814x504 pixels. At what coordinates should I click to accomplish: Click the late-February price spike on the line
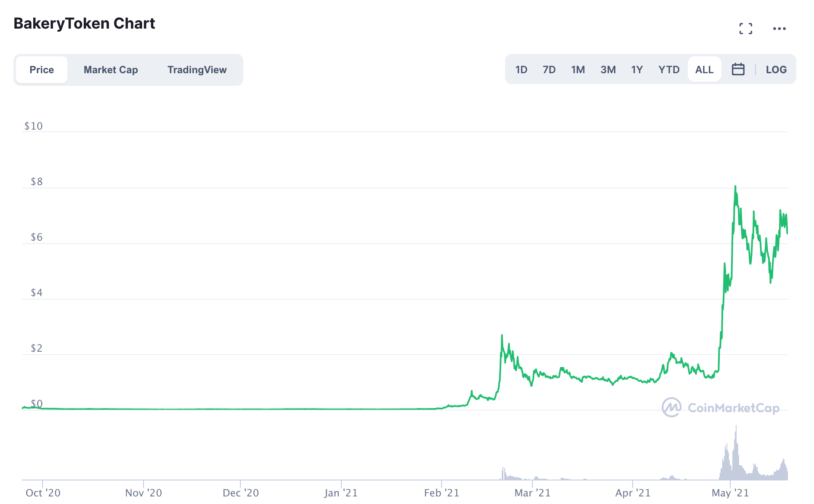click(502, 335)
